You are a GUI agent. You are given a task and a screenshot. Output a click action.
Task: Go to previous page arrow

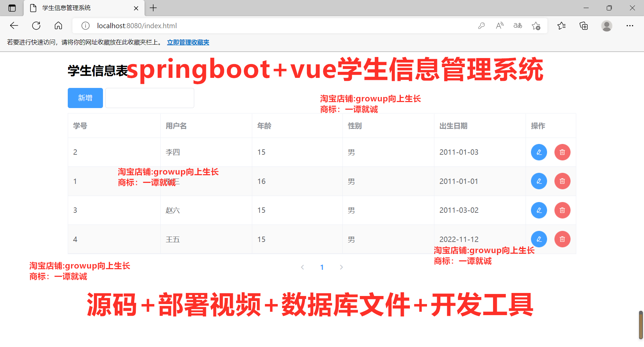(303, 267)
